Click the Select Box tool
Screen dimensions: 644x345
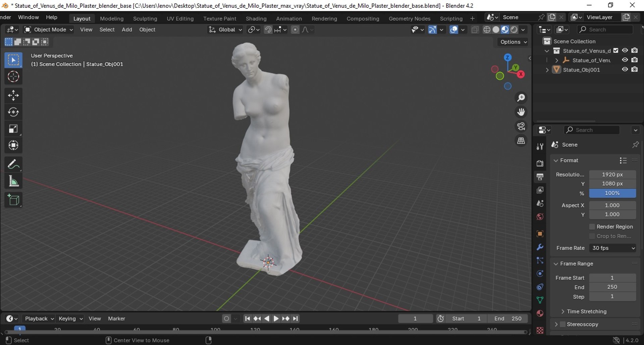(x=13, y=60)
